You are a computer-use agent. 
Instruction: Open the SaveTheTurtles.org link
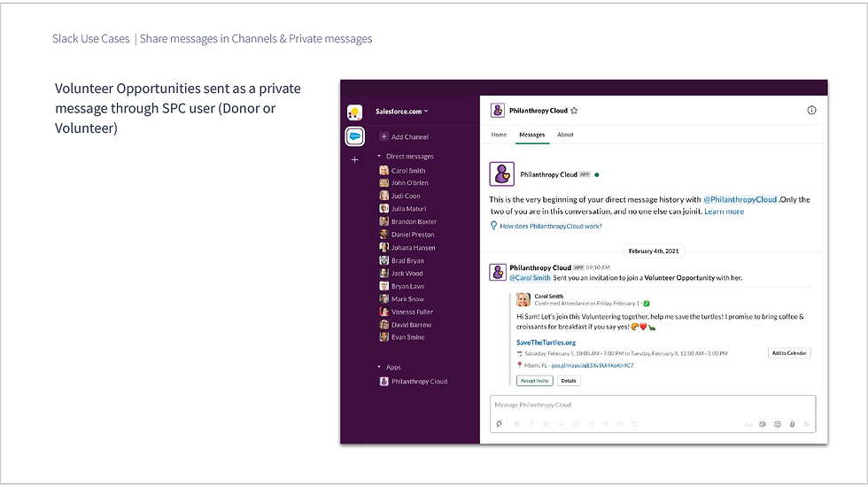(546, 343)
